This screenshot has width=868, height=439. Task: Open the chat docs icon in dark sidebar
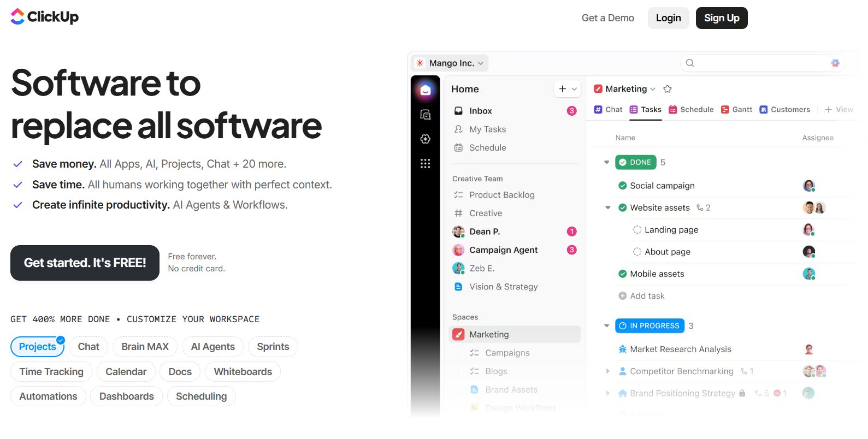point(426,115)
